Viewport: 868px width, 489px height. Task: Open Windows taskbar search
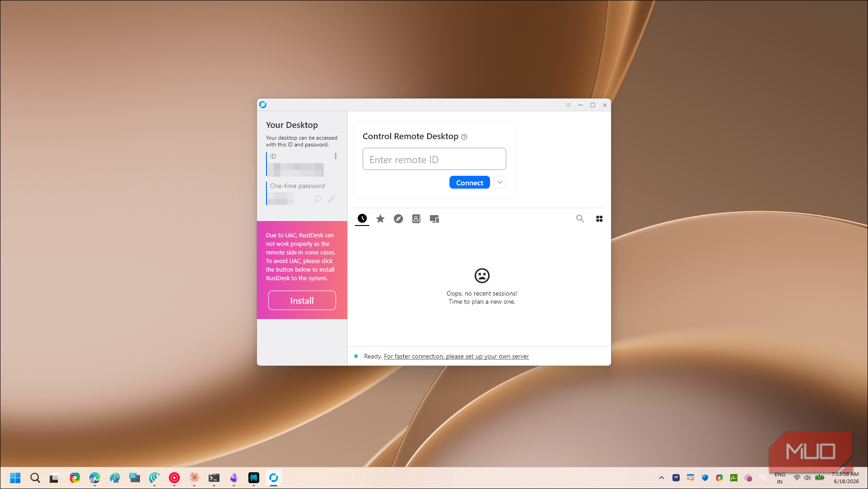click(35, 478)
